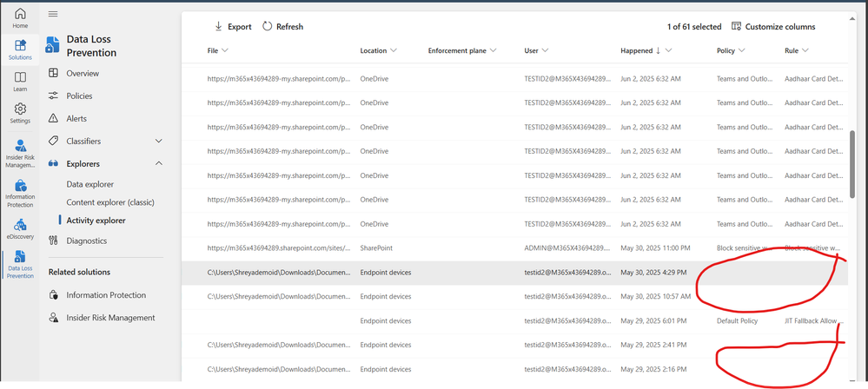Open Insider Risk Management related solution link
The image size is (868, 389).
tap(110, 318)
